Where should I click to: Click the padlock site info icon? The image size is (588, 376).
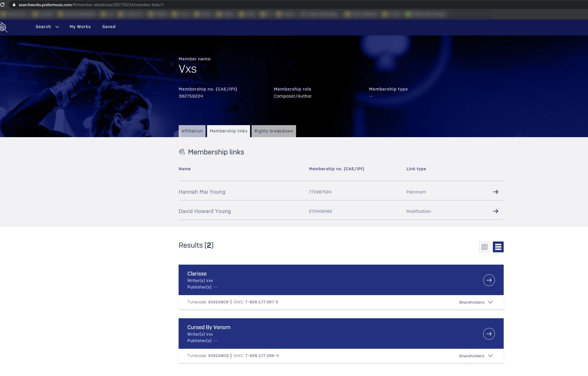point(14,5)
